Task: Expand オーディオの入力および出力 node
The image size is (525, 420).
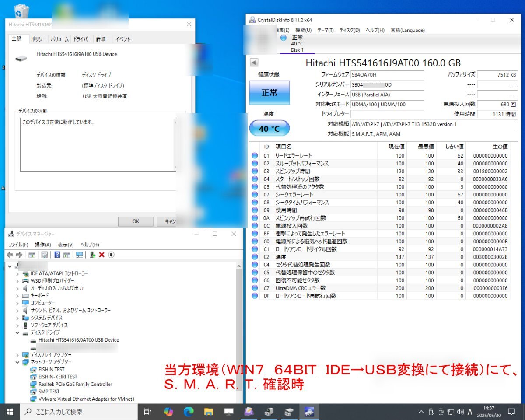Action: 17,288
